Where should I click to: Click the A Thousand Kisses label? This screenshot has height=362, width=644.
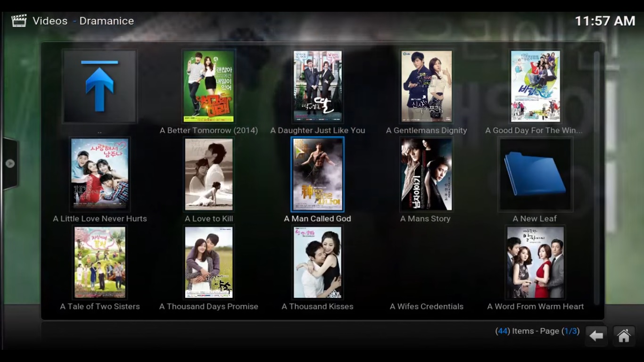318,306
